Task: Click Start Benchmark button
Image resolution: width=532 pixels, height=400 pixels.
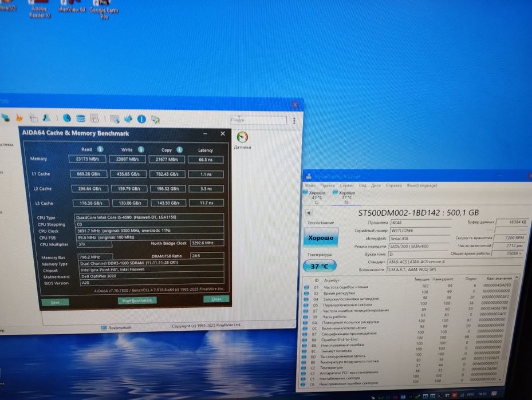Action: [x=137, y=300]
